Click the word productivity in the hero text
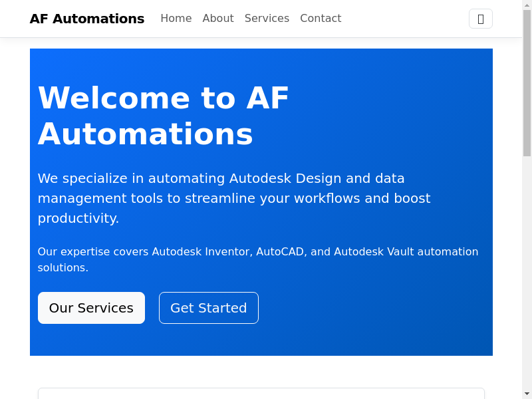532x399 pixels. click(78, 218)
